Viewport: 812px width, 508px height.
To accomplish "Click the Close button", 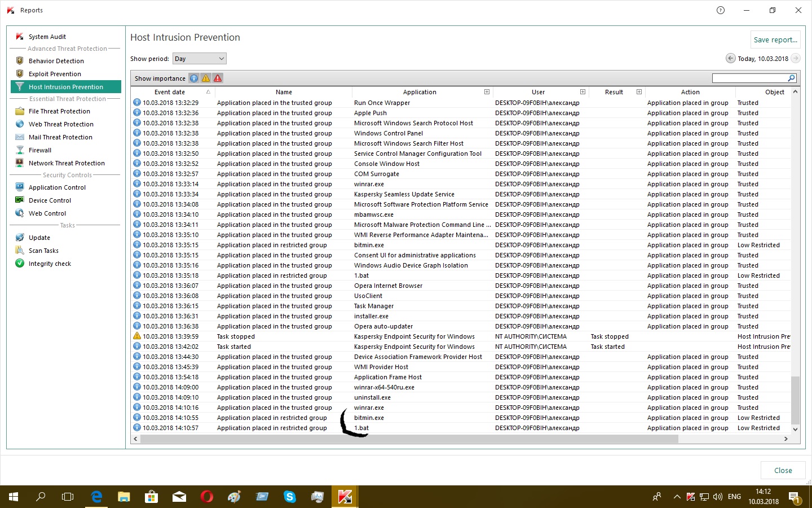I will [x=783, y=470].
